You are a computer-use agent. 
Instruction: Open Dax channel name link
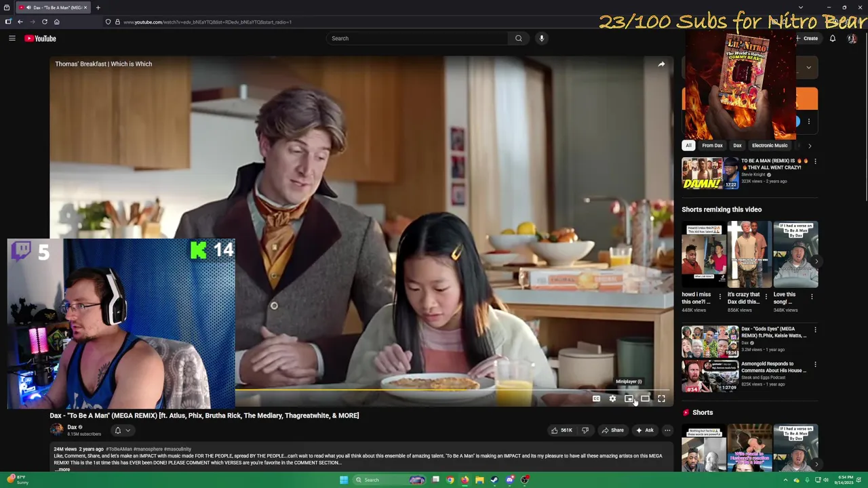point(72,427)
